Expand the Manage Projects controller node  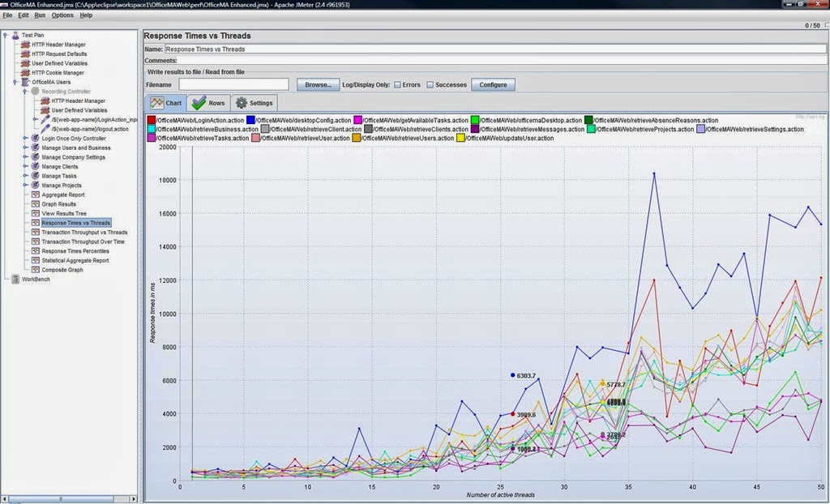pyautogui.click(x=25, y=186)
